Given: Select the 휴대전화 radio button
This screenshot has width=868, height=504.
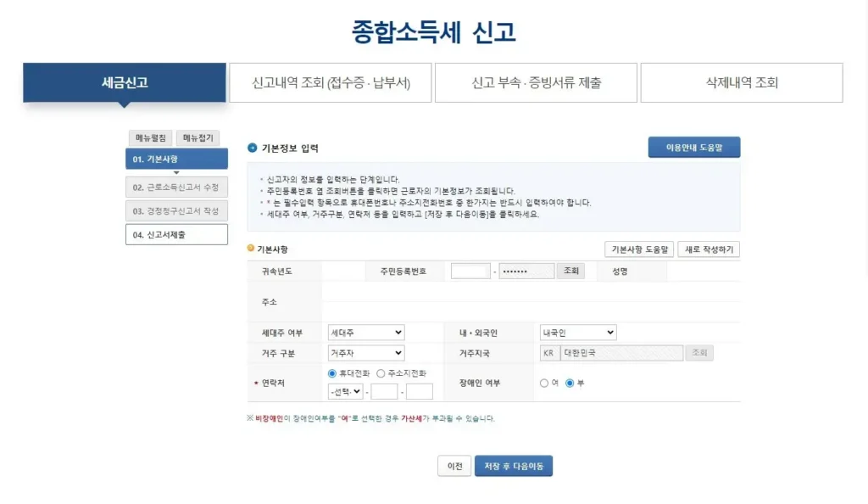Looking at the screenshot, I should click(x=331, y=373).
